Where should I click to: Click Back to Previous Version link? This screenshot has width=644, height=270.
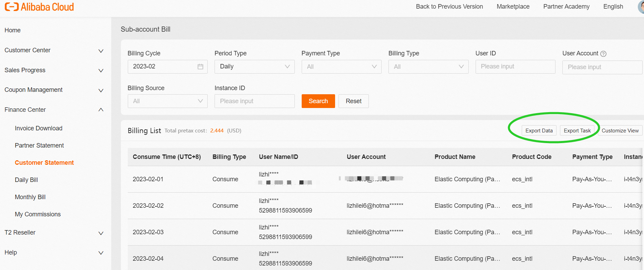coord(449,7)
